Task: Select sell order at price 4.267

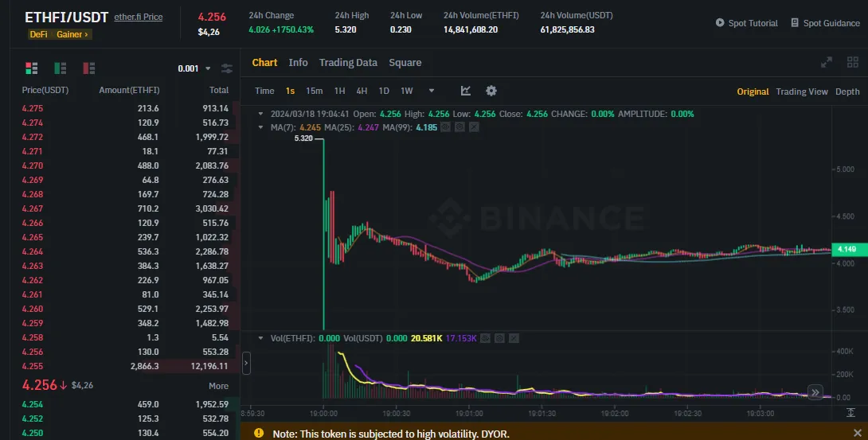Action: pos(125,209)
